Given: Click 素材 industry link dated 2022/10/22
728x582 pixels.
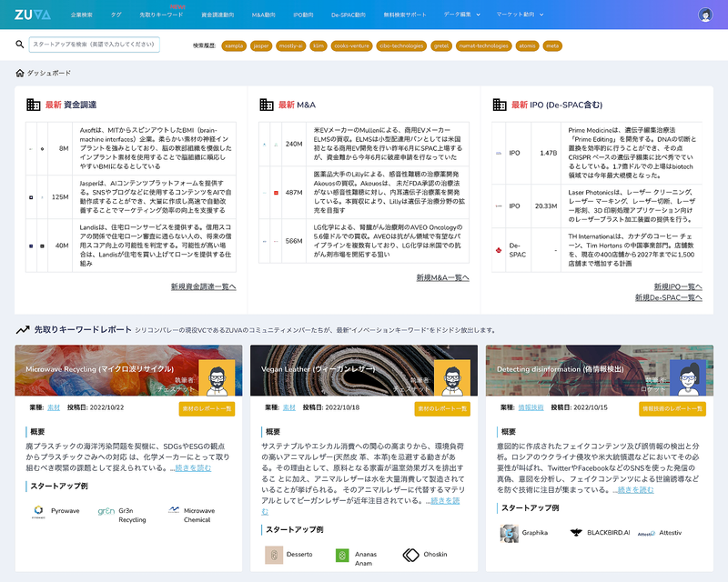Looking at the screenshot, I should pyautogui.click(x=54, y=407).
